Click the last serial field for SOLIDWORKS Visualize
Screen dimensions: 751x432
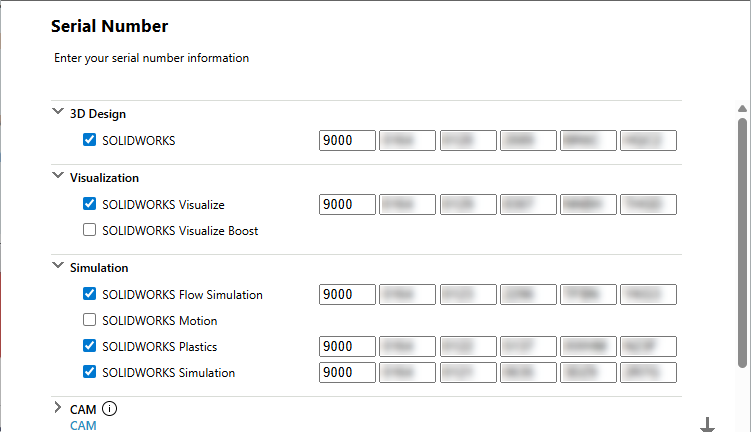(649, 205)
